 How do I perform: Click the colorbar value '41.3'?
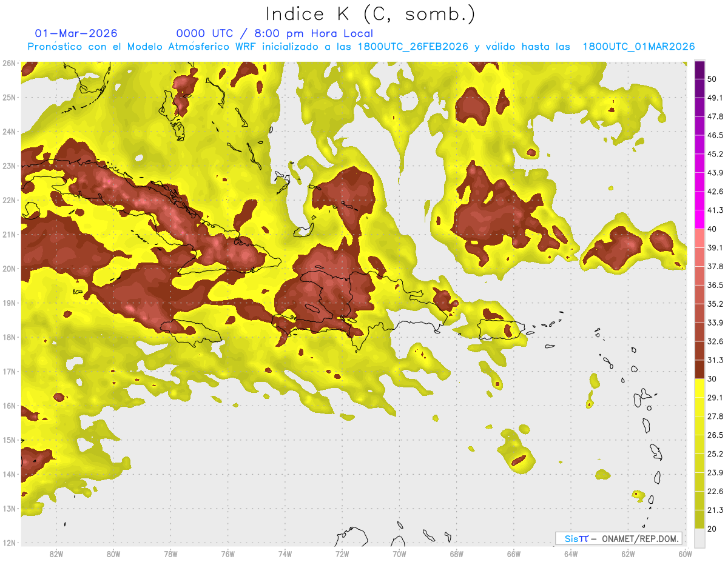click(x=715, y=210)
